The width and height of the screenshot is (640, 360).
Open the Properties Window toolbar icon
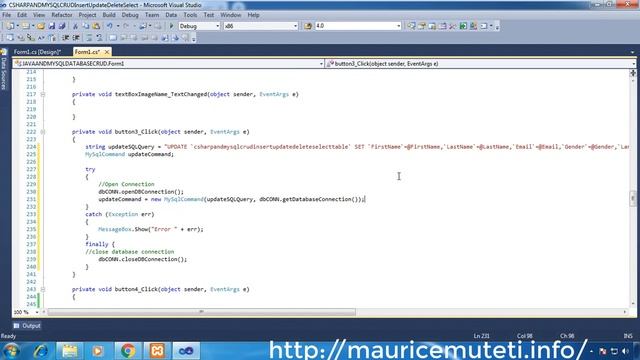coord(422,26)
